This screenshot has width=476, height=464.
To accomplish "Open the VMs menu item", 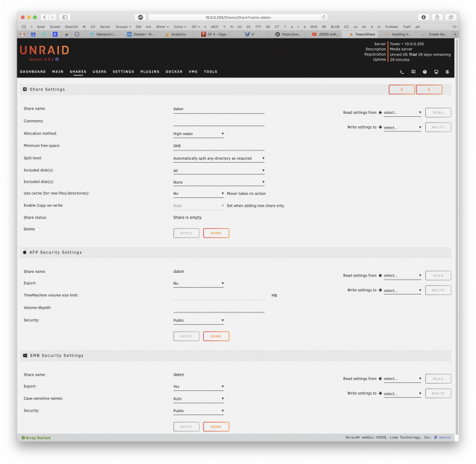I will coord(193,72).
